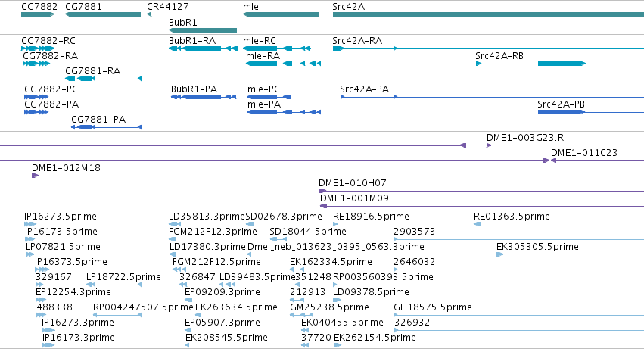
Task: Click the EK208545.5prime EST label
Action: (x=226, y=338)
